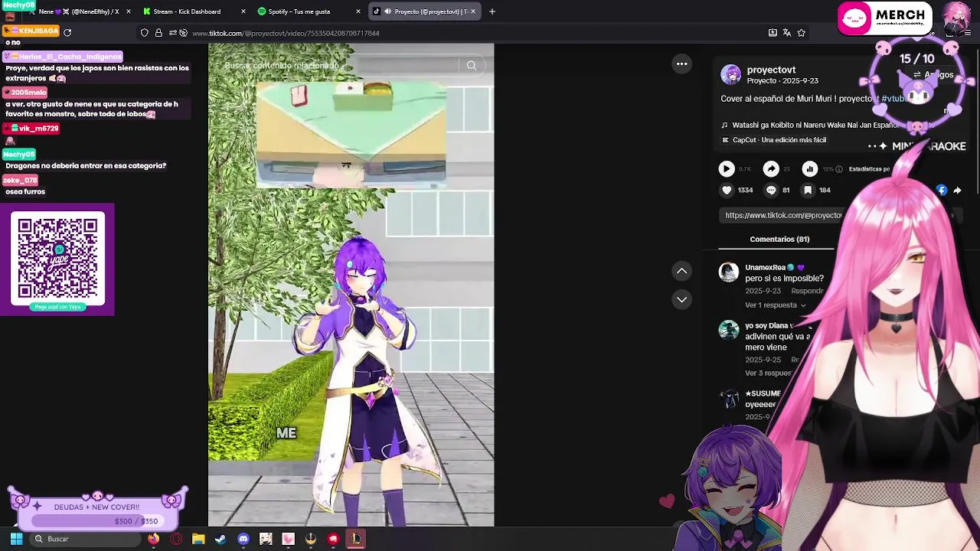980x551 pixels.
Task: Switch to the Nene (@NeneEfthy) X tab
Action: click(77, 11)
